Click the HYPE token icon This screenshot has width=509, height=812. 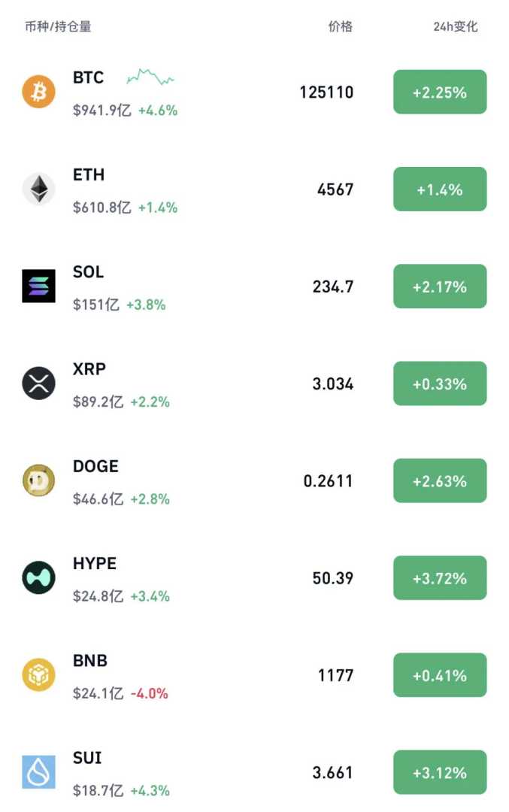point(38,577)
